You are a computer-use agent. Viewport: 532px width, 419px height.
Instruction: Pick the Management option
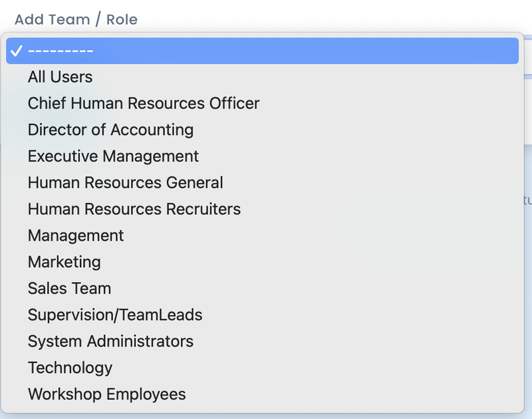click(x=76, y=235)
